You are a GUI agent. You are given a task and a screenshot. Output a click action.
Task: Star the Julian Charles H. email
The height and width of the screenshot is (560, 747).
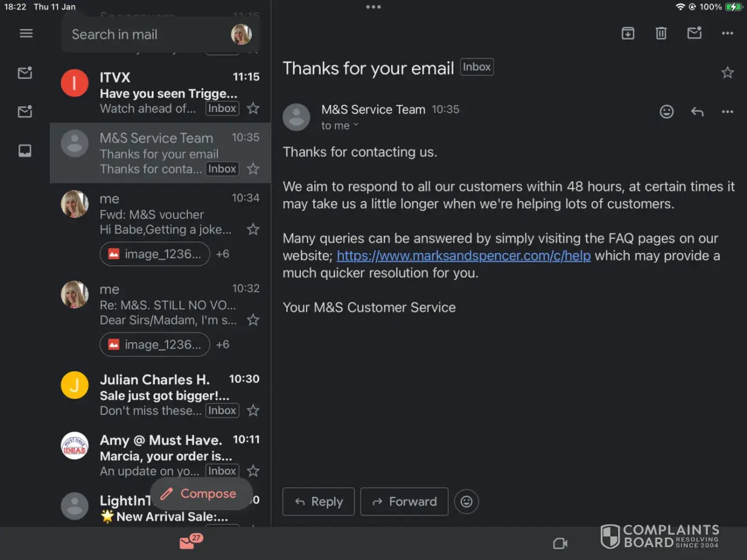pyautogui.click(x=253, y=410)
